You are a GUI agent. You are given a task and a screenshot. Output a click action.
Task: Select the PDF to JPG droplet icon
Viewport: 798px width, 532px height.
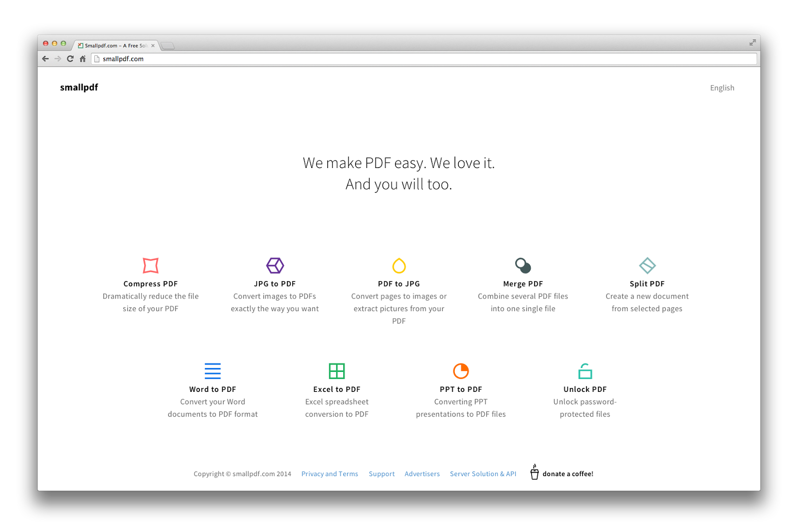[399, 266]
